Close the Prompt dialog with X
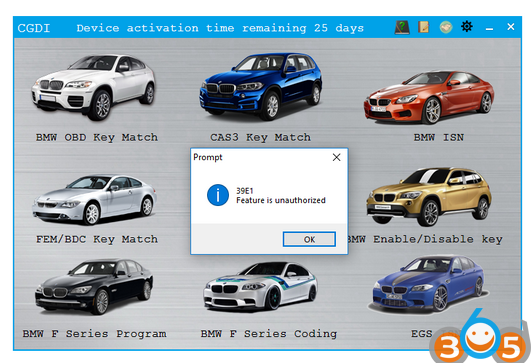This screenshot has height=363, width=531. tap(336, 157)
